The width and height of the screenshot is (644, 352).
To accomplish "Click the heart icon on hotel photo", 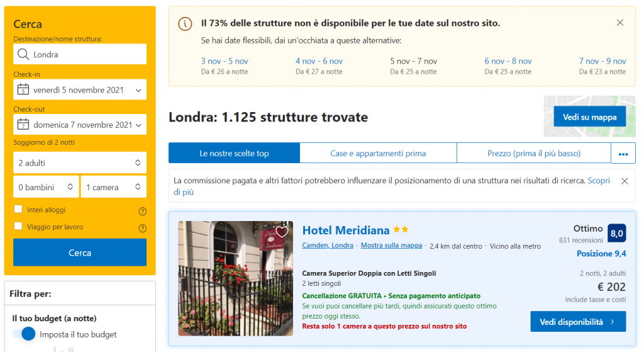I will tap(282, 232).
